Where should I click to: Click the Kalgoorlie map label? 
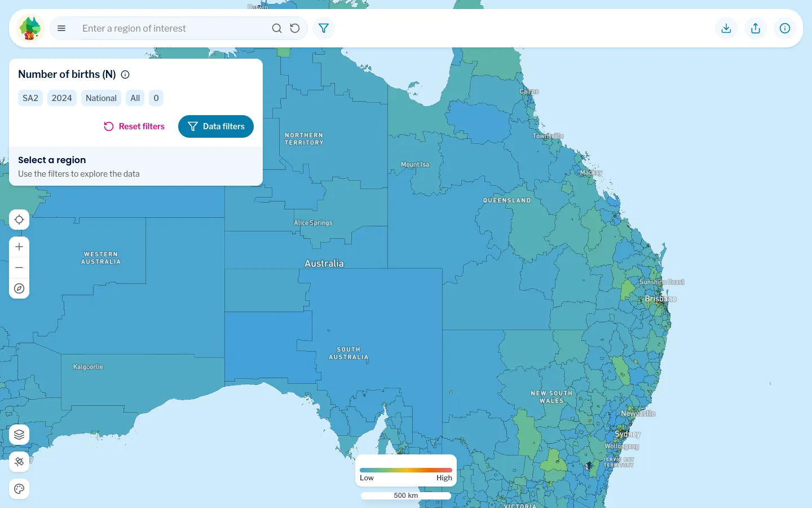(88, 367)
